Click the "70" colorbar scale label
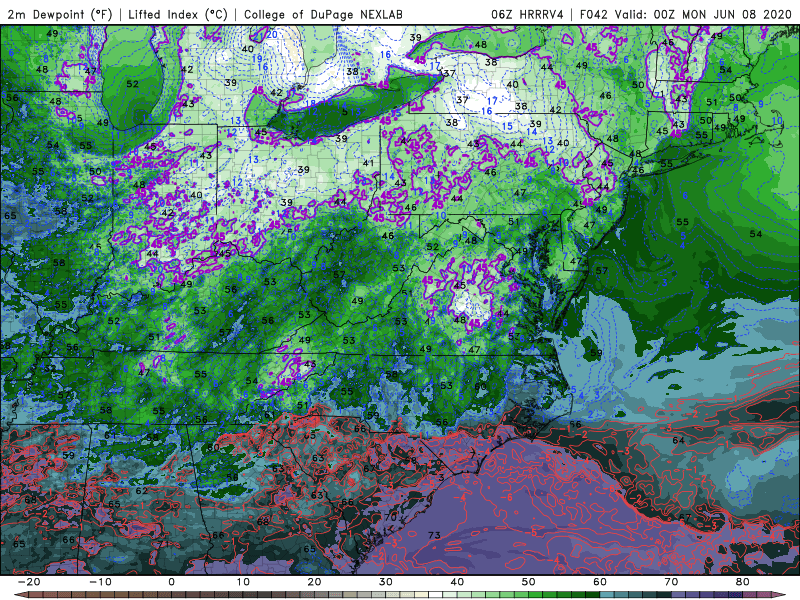 671,582
